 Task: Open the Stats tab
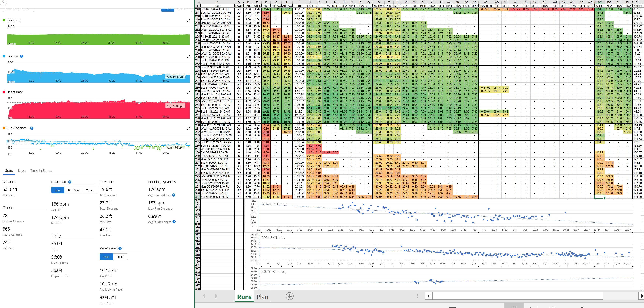[9, 171]
